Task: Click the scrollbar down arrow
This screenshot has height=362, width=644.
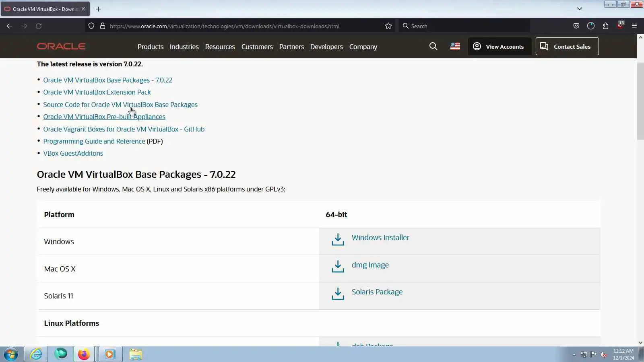Action: tap(640, 343)
